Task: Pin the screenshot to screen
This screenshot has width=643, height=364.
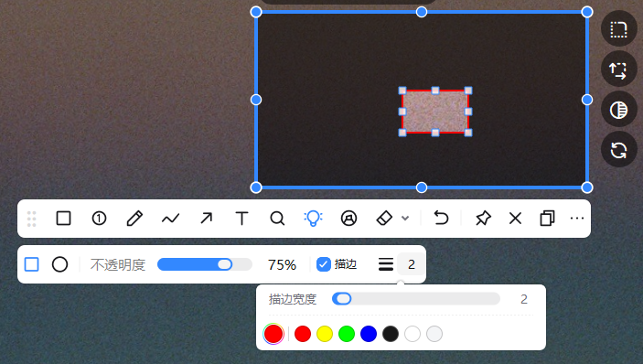Action: (x=483, y=218)
